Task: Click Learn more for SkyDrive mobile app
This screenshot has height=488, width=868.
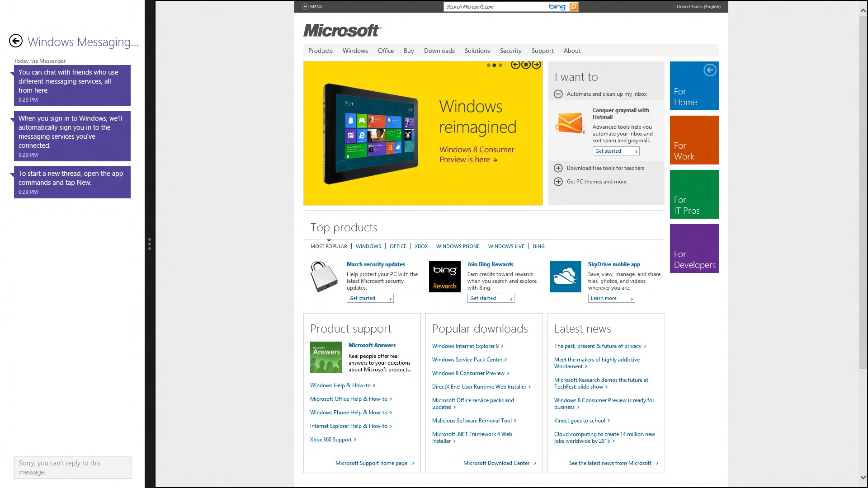Action: 612,298
